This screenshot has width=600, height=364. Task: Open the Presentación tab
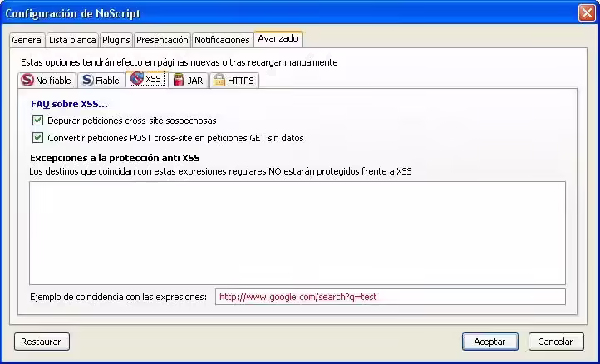pos(162,40)
